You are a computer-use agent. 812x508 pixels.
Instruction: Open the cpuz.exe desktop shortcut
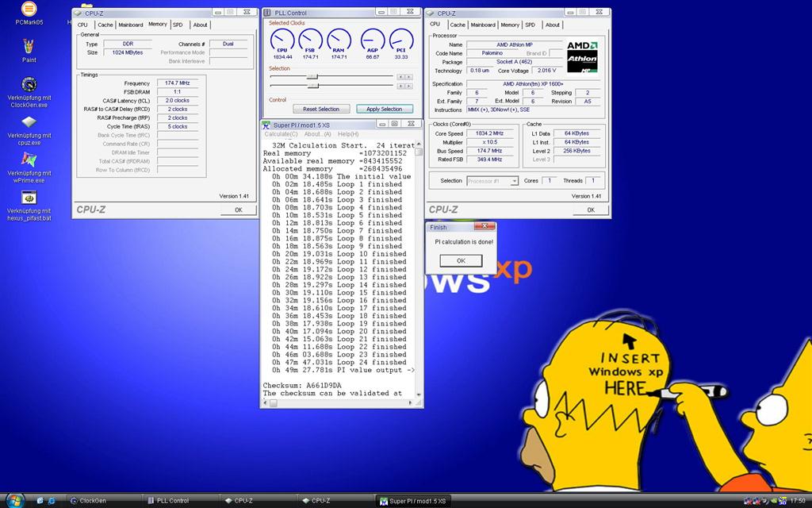(29, 131)
